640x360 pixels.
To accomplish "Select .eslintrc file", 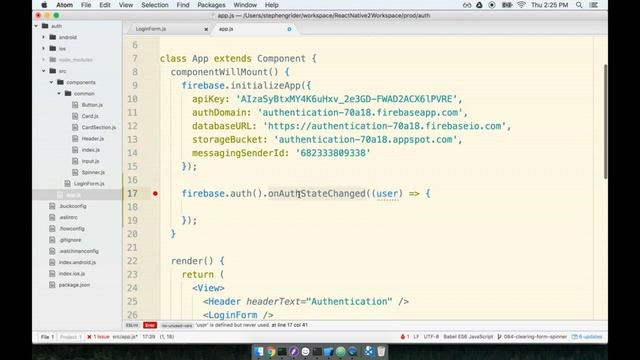I will coord(68,218).
